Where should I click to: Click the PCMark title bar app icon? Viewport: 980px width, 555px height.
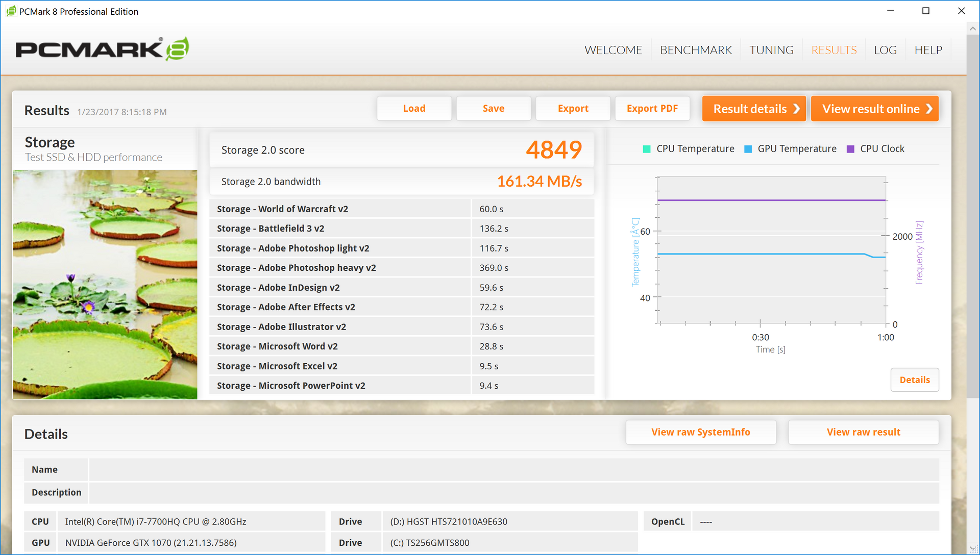11,11
